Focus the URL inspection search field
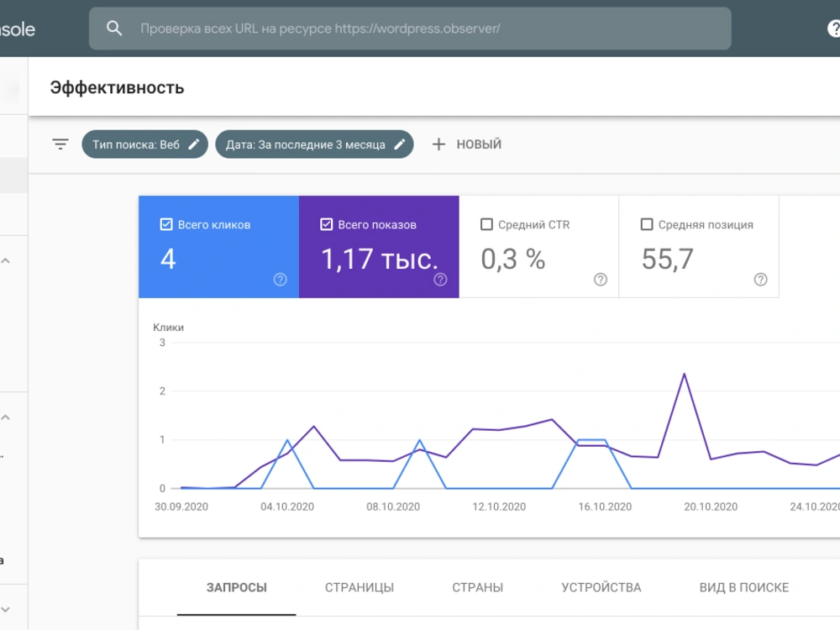 410,29
